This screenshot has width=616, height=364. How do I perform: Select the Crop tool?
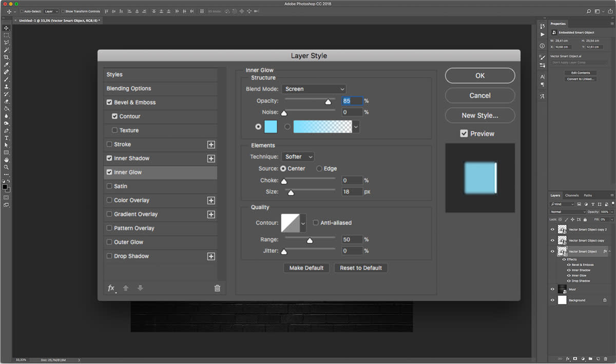7,57
